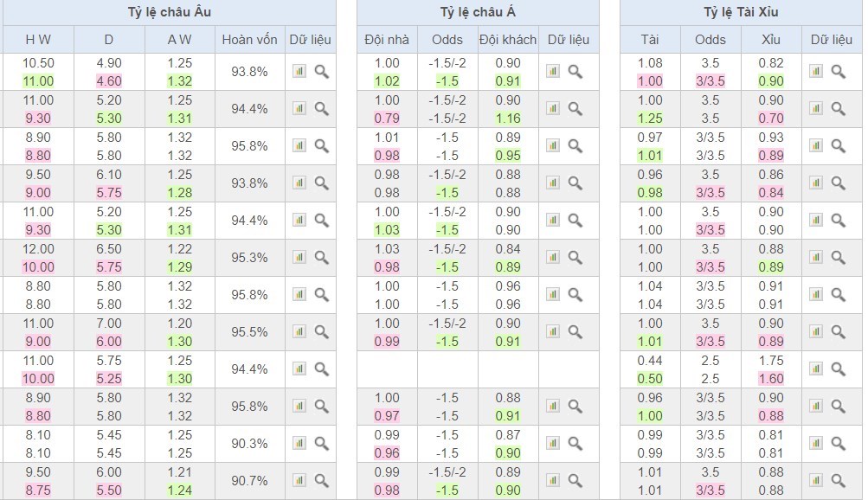This screenshot has height=500, width=868.
Task: Open chart icon in Asian row with Đội nhà 1.02
Action: (552, 71)
